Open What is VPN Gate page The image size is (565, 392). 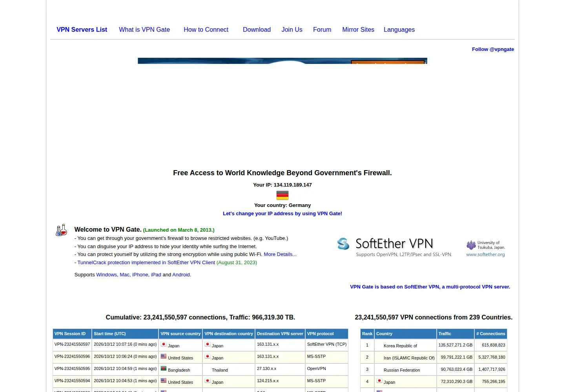click(144, 29)
